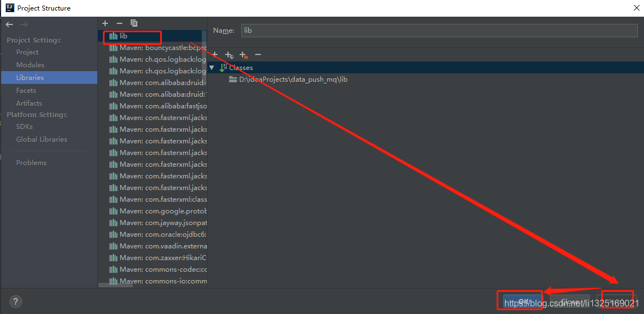Select Maven: com.jayway.jsonpat library
Viewport: 644px width, 314px height.
(x=152, y=223)
